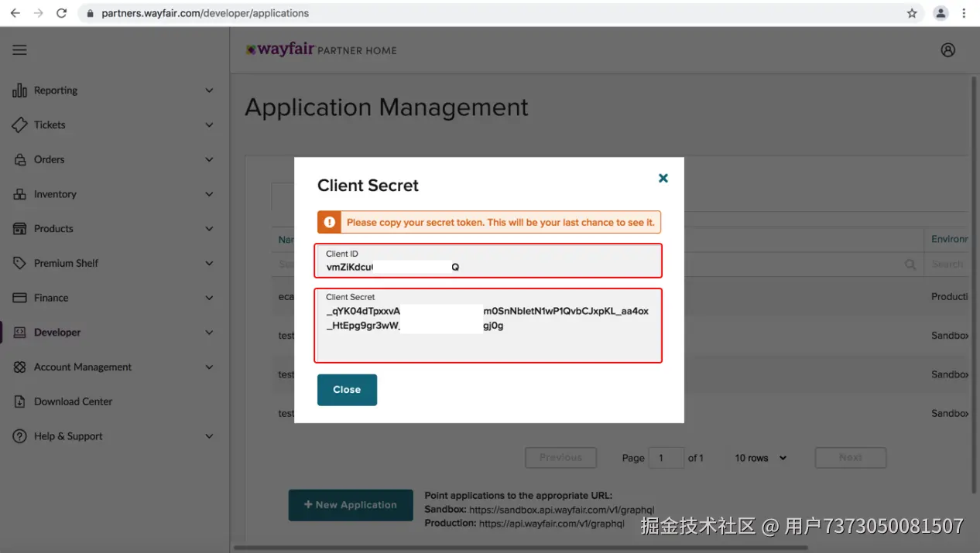
Task: Click the secret token warning message
Action: [x=501, y=222]
